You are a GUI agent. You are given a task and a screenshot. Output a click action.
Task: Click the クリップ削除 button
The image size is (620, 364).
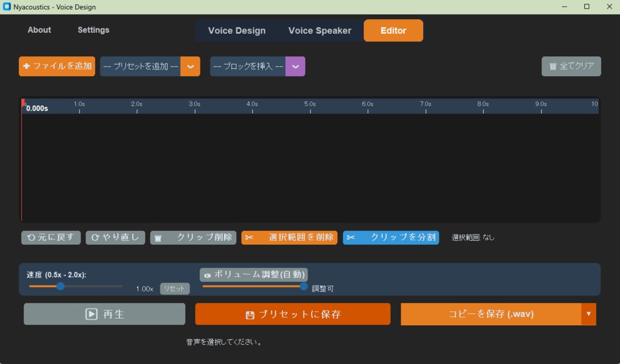(x=193, y=238)
